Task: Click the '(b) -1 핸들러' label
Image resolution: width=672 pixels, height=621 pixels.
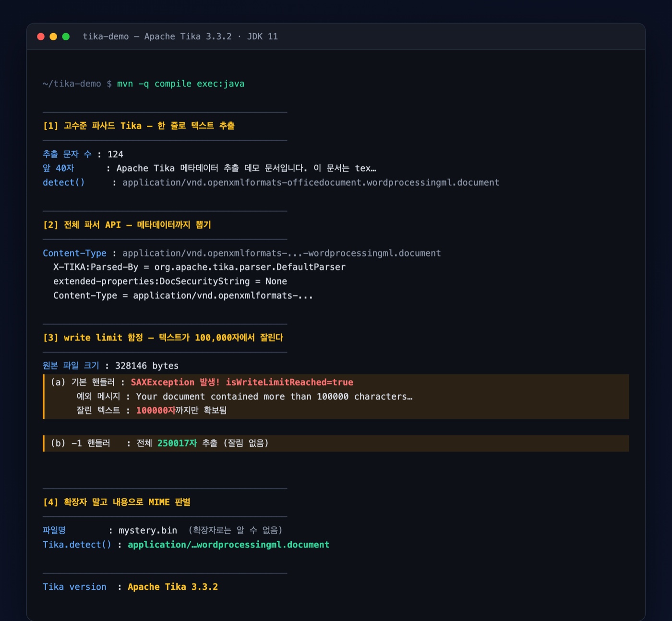Action: [80, 443]
